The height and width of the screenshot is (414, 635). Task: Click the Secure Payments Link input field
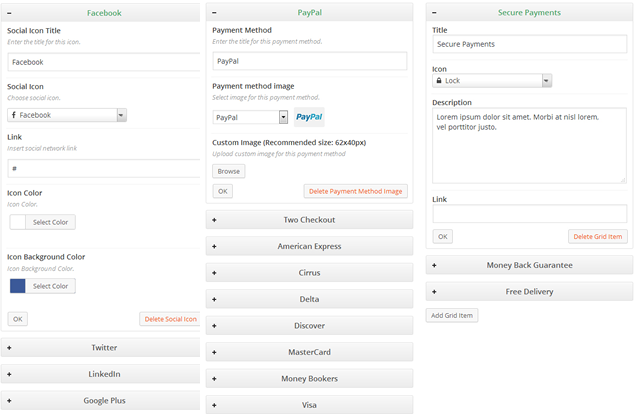(530, 213)
